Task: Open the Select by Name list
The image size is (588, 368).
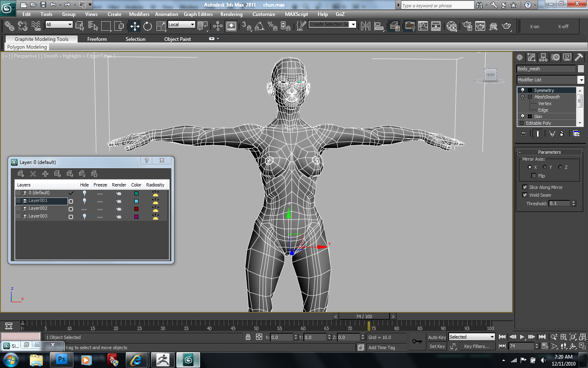Action: [x=93, y=26]
